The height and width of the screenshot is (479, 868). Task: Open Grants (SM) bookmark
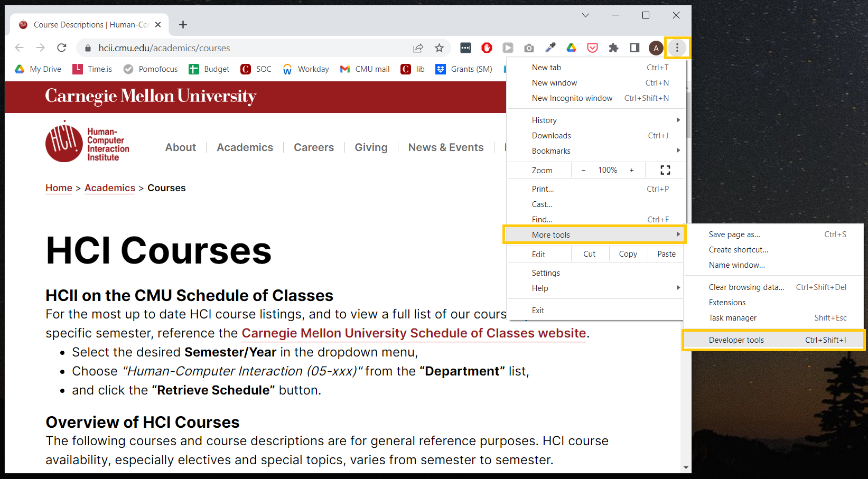464,69
